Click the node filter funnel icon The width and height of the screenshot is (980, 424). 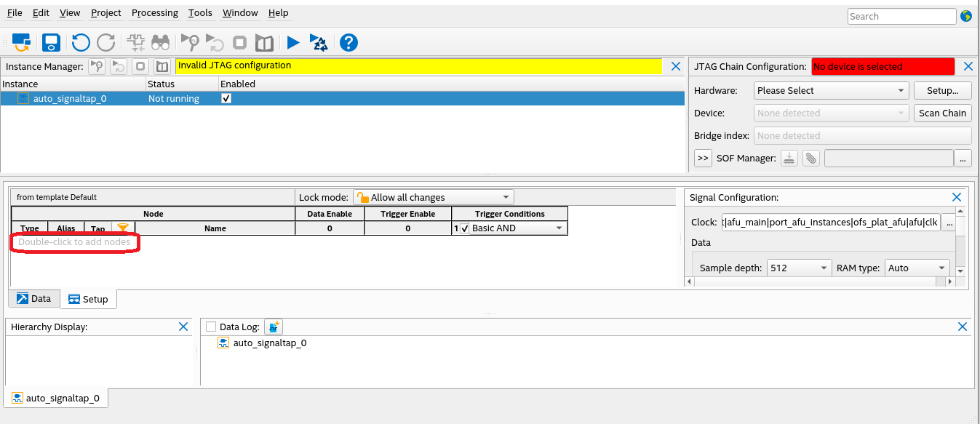(123, 228)
